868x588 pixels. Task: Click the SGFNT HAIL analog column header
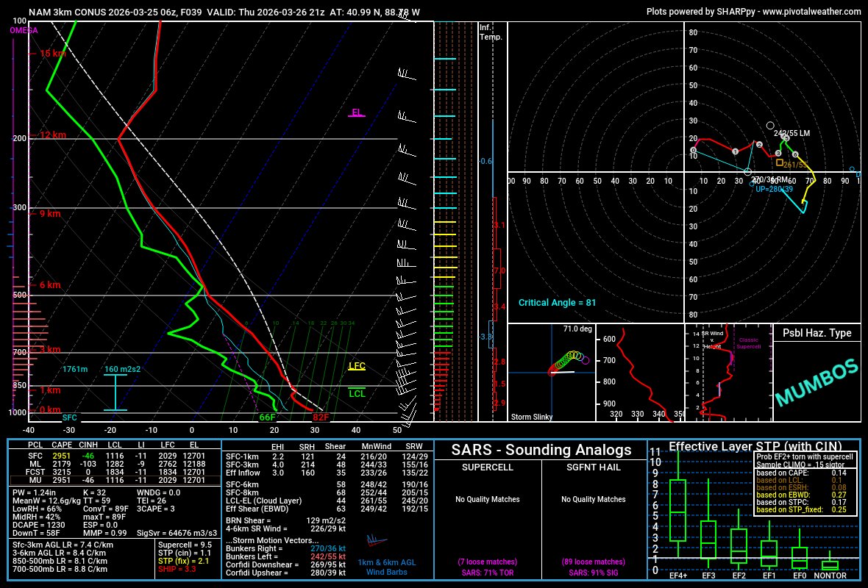[594, 467]
